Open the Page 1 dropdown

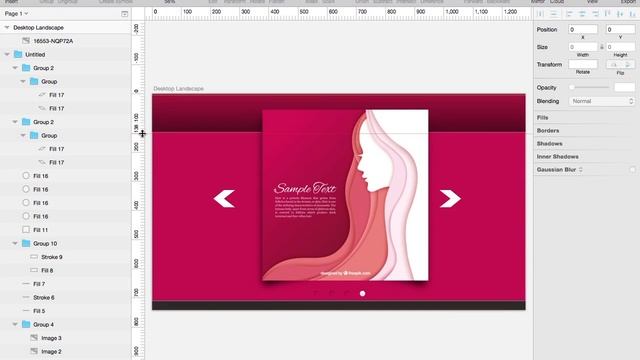click(16, 14)
